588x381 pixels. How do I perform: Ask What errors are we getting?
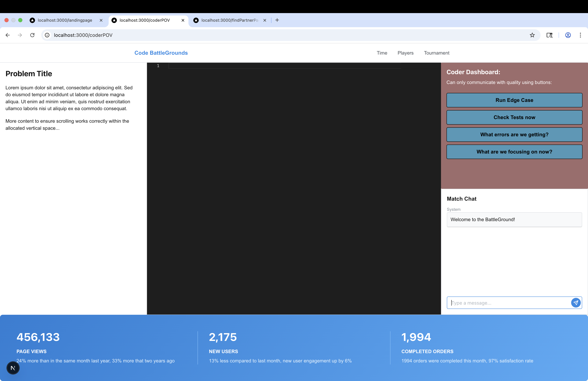pyautogui.click(x=514, y=135)
